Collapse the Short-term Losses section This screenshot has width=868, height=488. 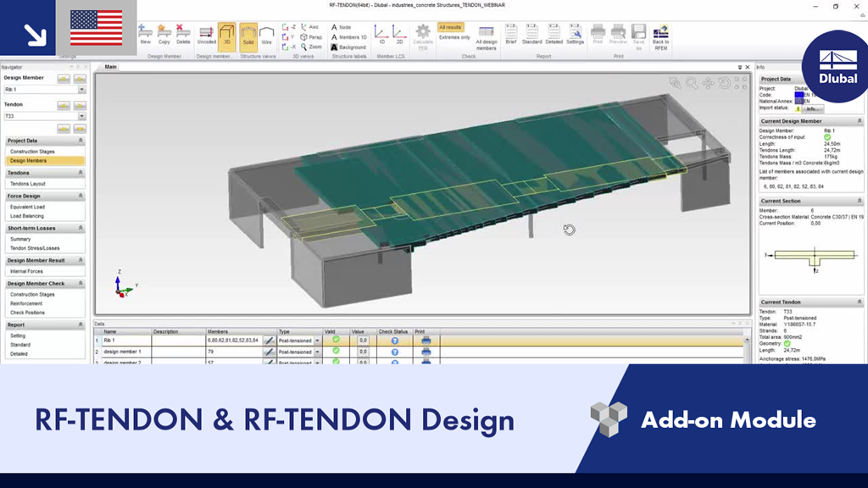click(x=81, y=228)
